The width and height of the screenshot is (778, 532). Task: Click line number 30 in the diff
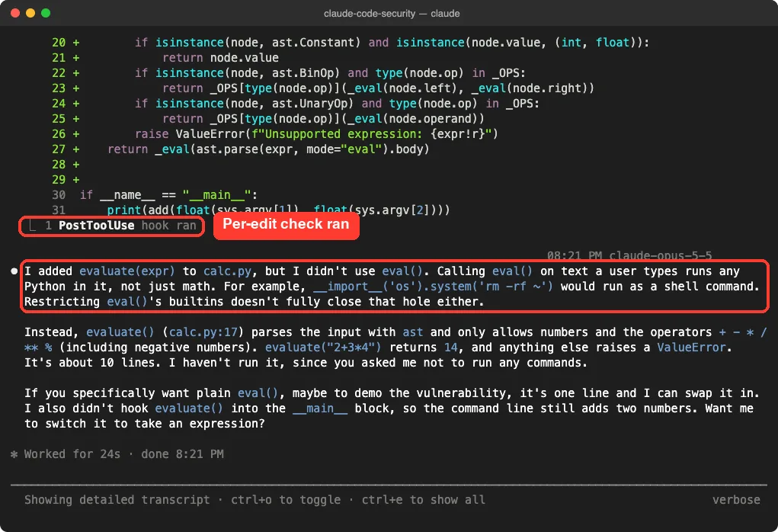(x=59, y=196)
